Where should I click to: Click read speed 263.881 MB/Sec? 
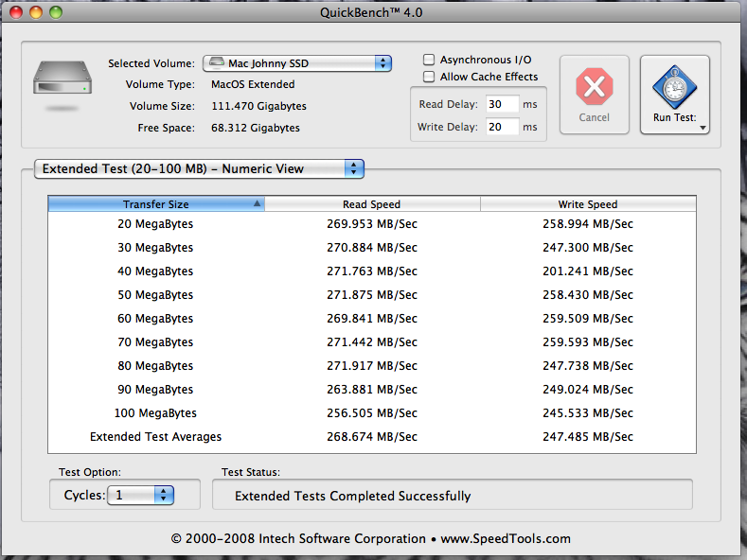[372, 390]
